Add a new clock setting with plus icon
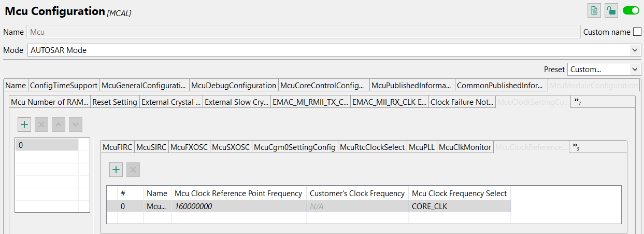644x234 pixels. (x=24, y=125)
